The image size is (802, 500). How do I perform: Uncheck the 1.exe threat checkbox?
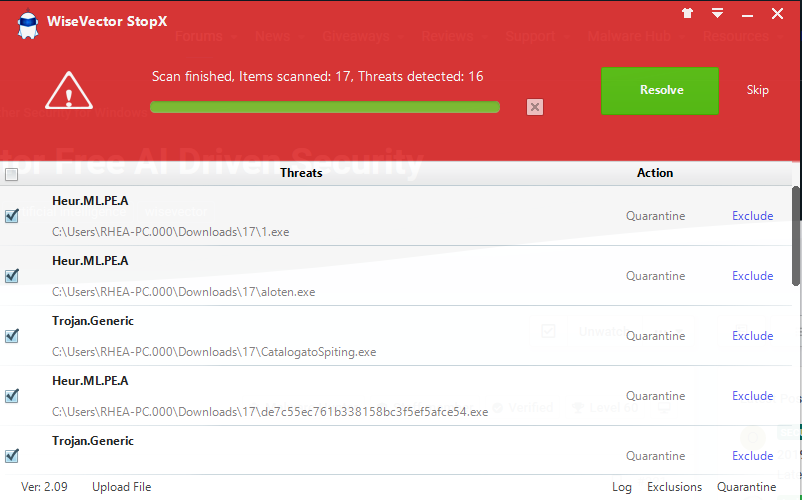tap(12, 216)
